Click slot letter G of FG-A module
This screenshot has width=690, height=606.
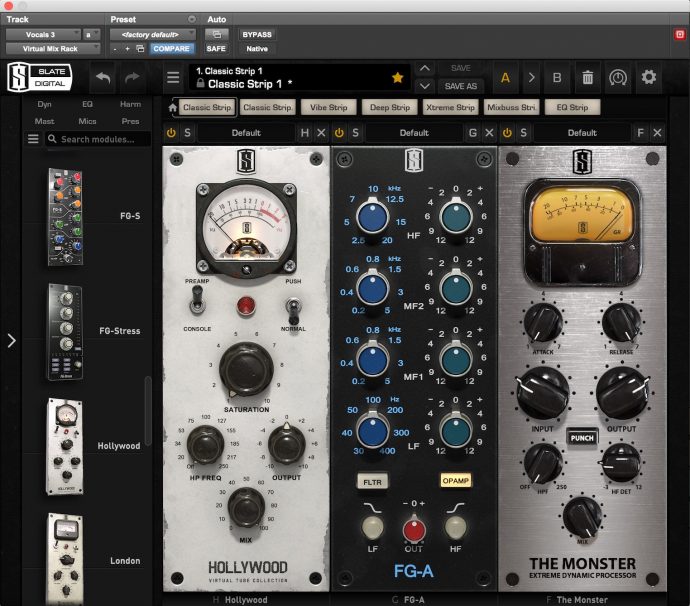473,132
